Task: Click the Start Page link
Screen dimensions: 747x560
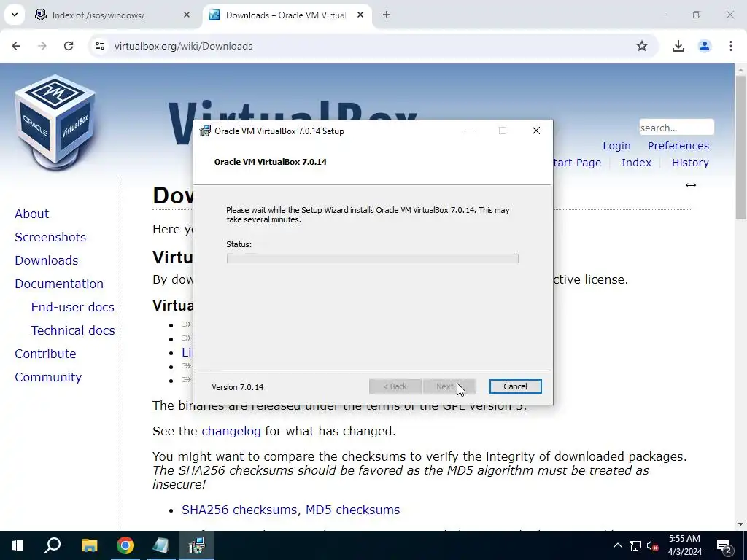Action: (x=577, y=163)
